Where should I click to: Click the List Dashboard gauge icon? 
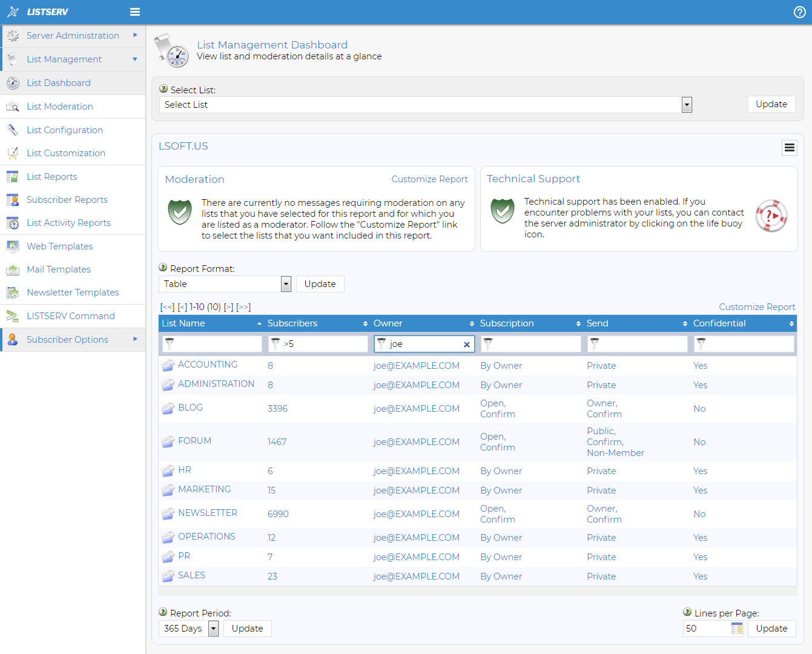point(13,83)
